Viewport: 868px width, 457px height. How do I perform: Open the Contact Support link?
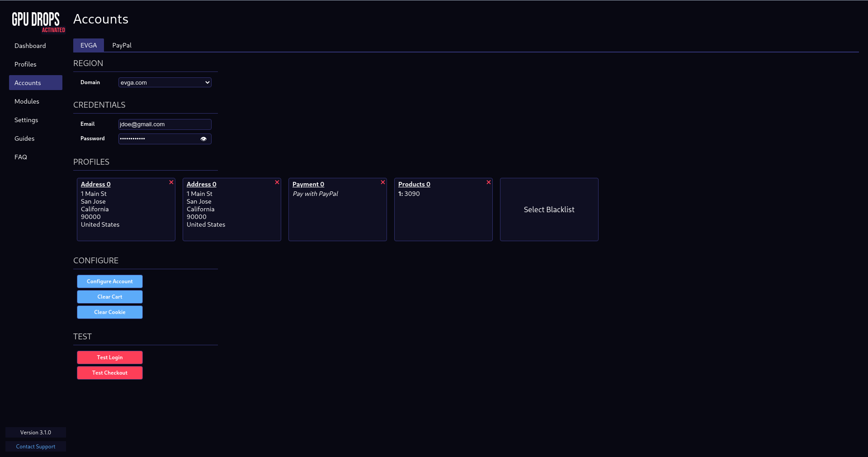pos(36,447)
